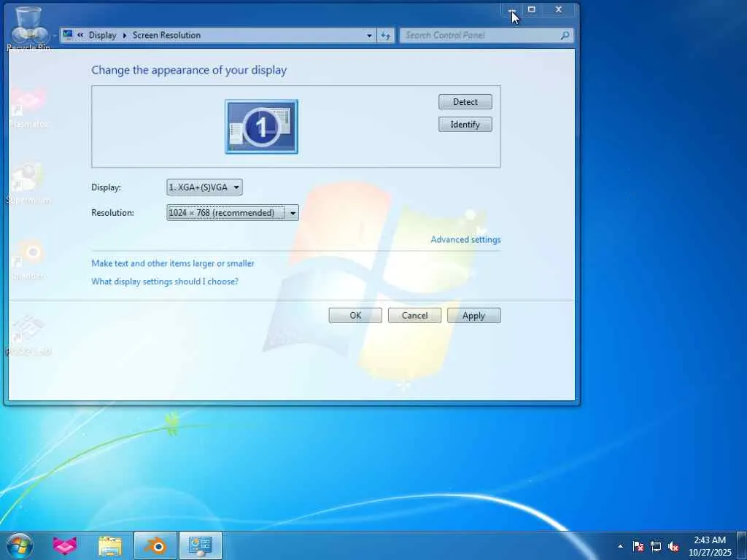
Task: Open Windows Explorer from taskbar
Action: point(110,545)
